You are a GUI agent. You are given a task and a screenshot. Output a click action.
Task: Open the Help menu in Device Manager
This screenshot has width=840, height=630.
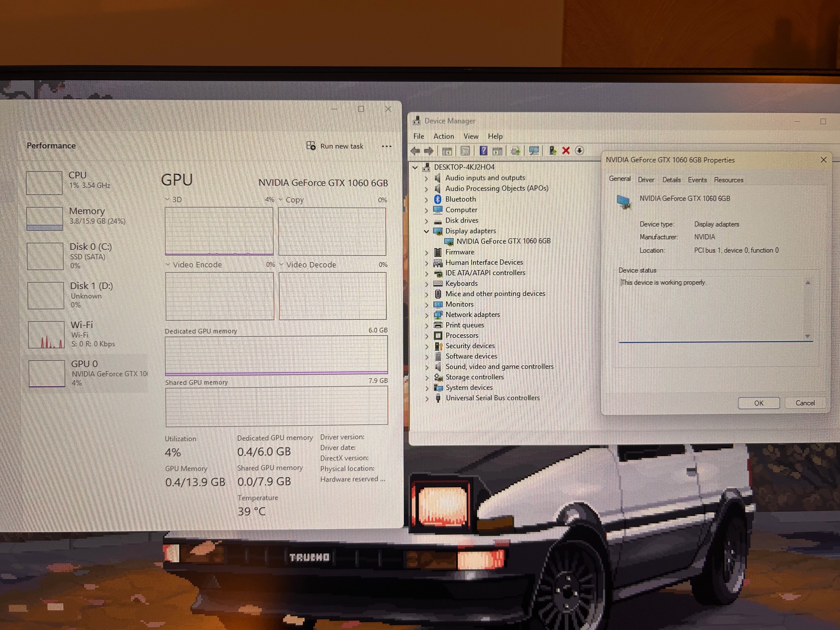(495, 136)
